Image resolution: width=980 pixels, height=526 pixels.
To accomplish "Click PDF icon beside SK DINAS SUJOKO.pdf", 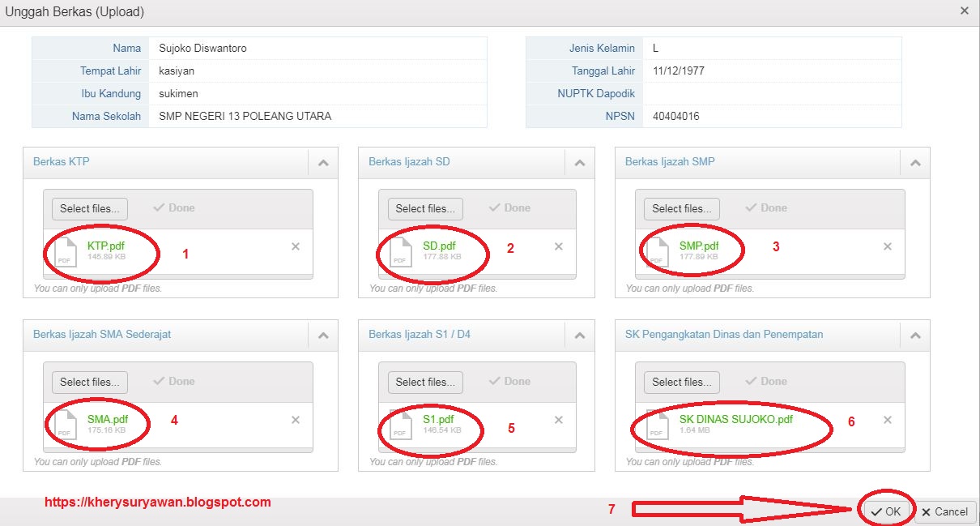I will (657, 425).
